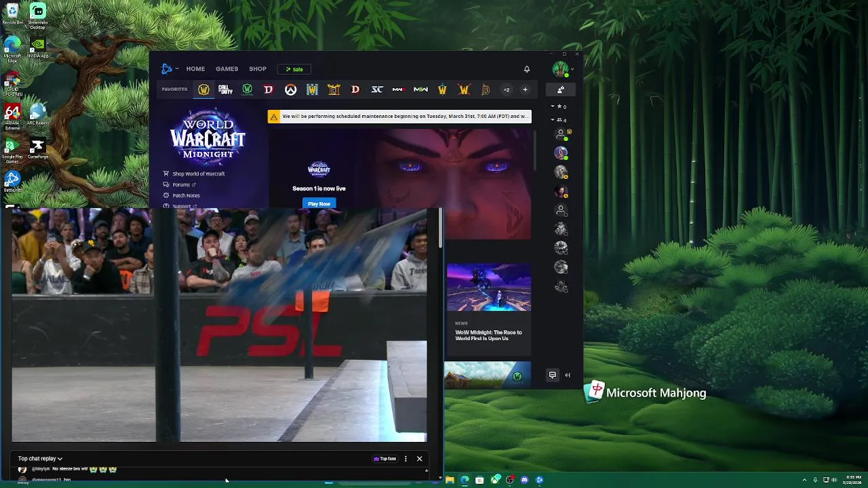Open the second friend avatar with blue portrait

pos(561,153)
